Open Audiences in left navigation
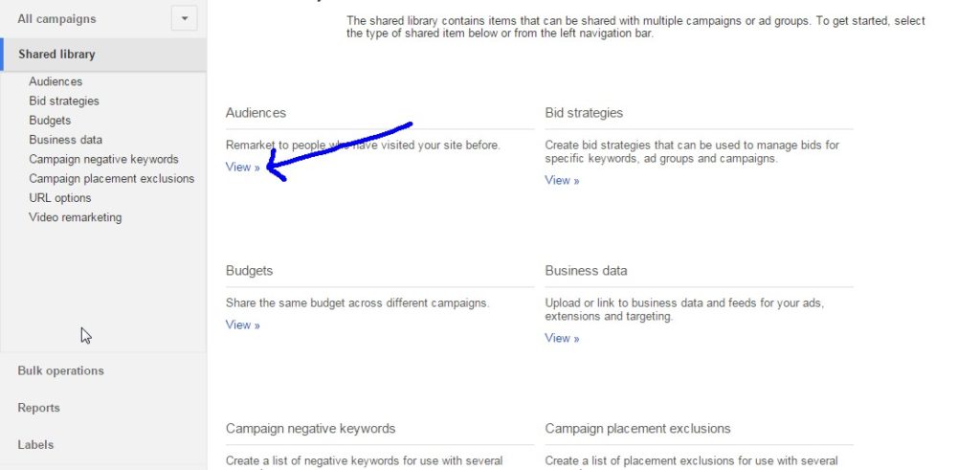Viewport: 980px width, 470px height. tap(56, 81)
